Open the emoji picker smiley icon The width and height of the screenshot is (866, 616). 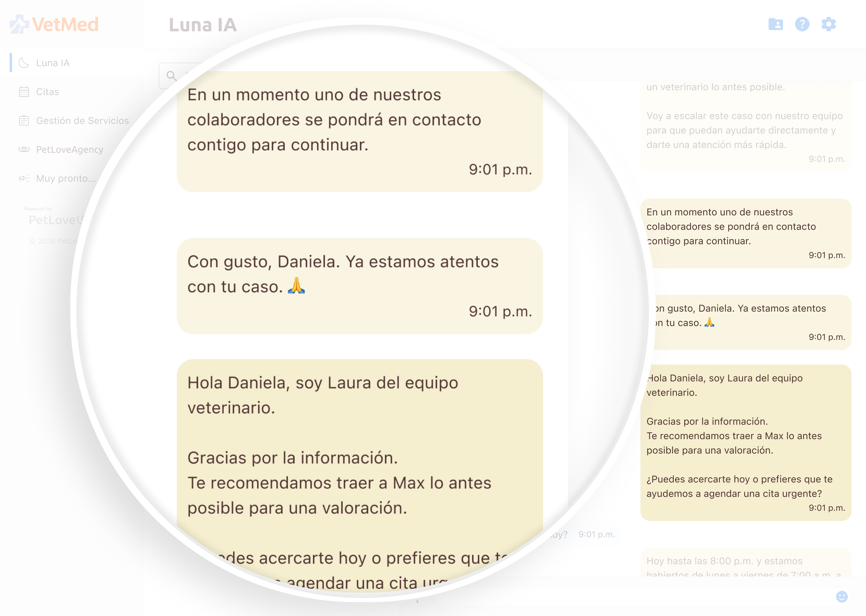click(842, 597)
